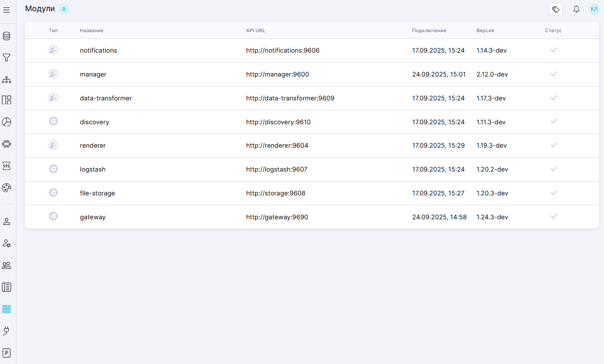This screenshot has width=604, height=364.
Task: Click the status checkmark for notifications
Action: (x=553, y=50)
